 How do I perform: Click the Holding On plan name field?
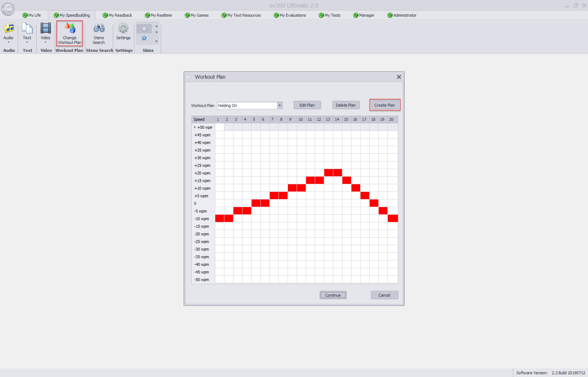tap(247, 106)
